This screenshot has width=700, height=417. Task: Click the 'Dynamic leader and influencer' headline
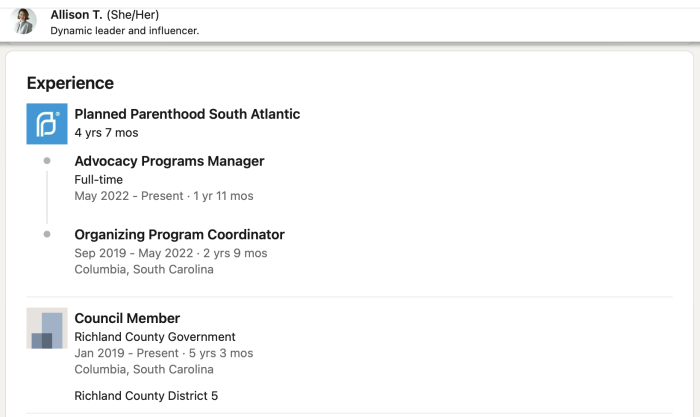click(x=125, y=31)
